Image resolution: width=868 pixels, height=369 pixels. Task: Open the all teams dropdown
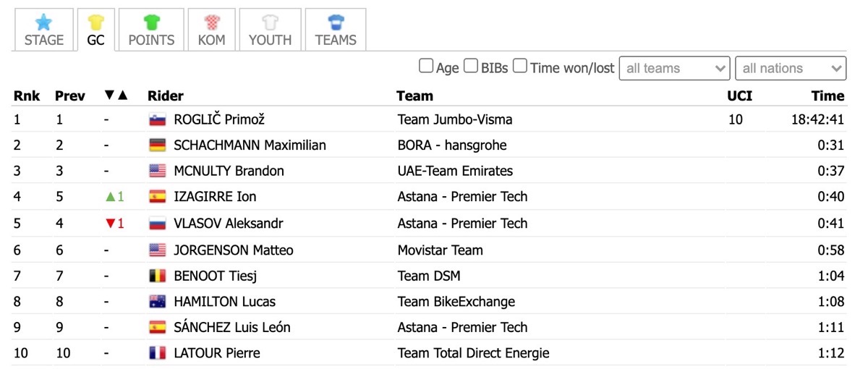click(x=675, y=68)
